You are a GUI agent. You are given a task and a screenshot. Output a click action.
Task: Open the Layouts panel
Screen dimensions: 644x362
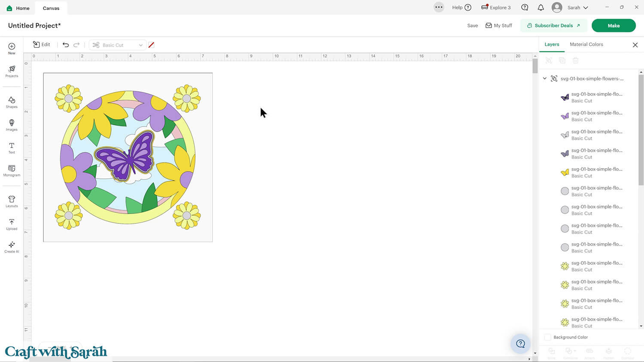point(12,201)
